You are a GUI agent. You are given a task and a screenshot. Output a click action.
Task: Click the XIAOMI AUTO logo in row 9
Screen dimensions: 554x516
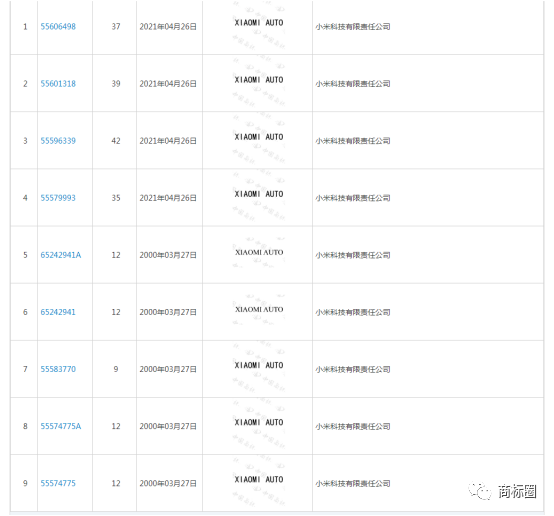pos(259,480)
